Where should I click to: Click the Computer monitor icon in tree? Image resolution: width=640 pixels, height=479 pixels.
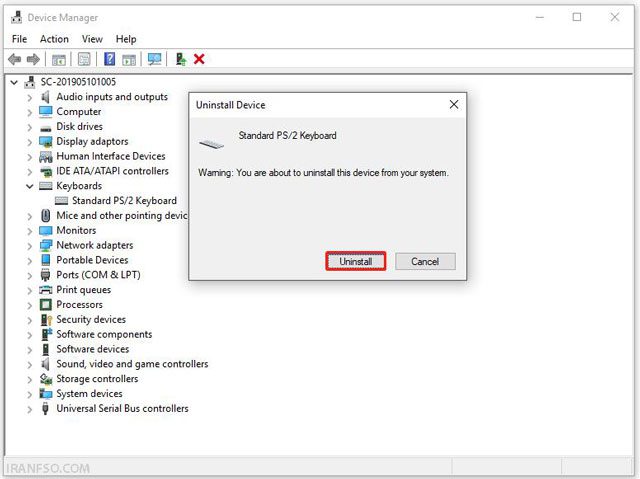click(46, 112)
